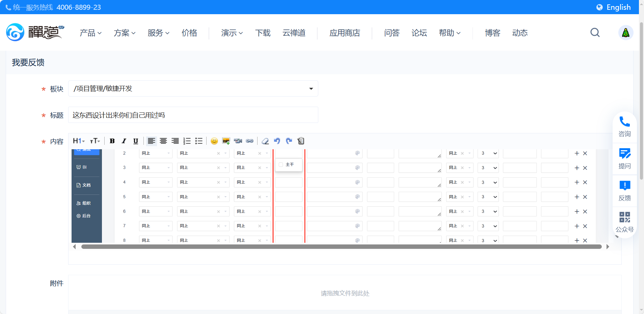Open the H1 heading style dropdown
The image size is (644, 314).
click(79, 141)
